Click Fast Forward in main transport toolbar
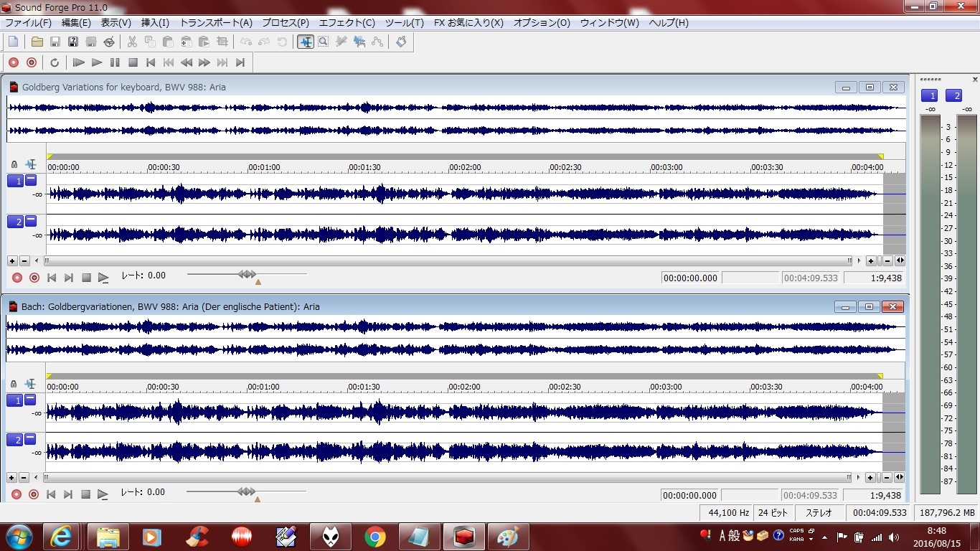The image size is (980, 551). (x=204, y=62)
